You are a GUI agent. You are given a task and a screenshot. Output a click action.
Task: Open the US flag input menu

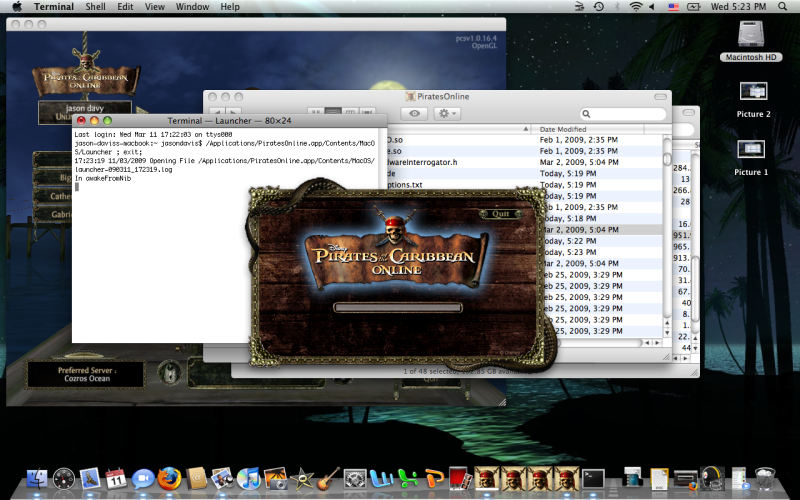tap(673, 7)
